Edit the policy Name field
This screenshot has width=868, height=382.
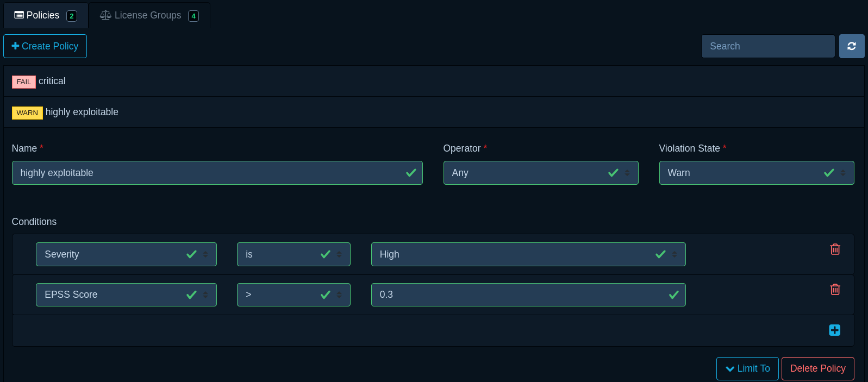pos(217,173)
